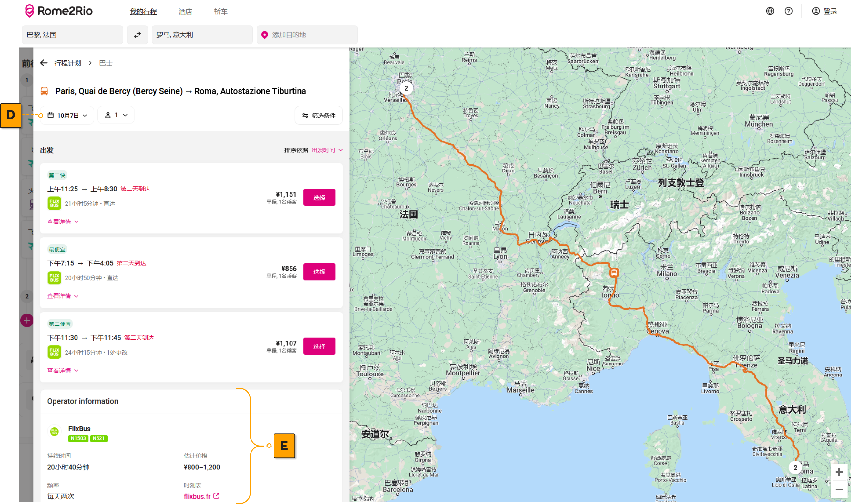Switch to the 酒店 tab
851x504 pixels.
[185, 12]
